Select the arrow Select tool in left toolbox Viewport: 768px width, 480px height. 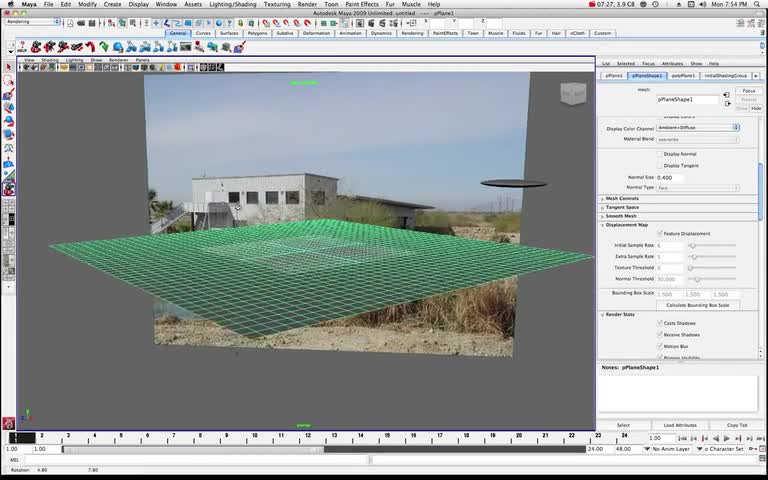8,67
